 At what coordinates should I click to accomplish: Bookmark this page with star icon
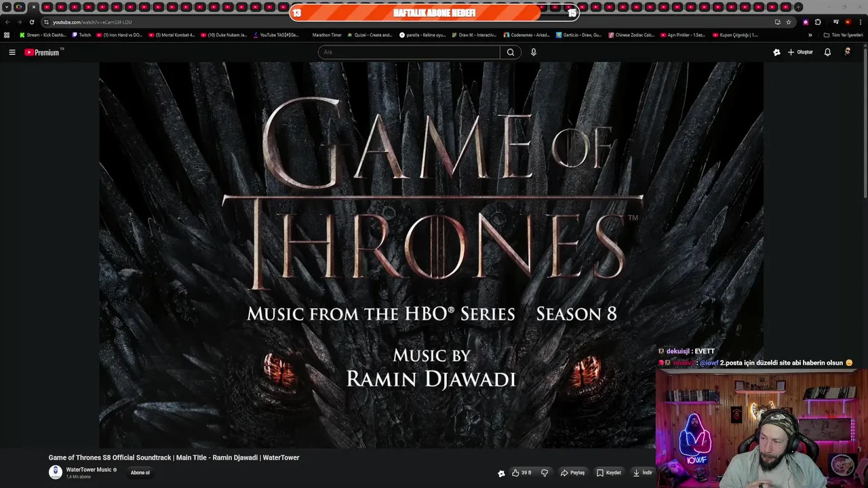pyautogui.click(x=789, y=22)
